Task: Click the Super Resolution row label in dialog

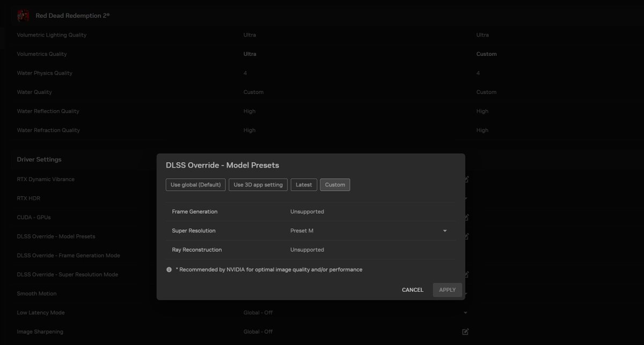Action: (194, 231)
